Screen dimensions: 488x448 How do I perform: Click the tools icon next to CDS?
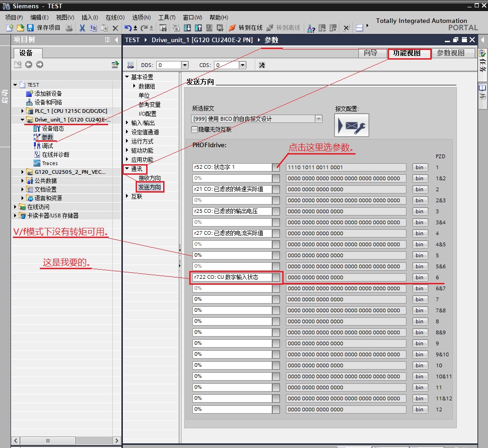point(262,65)
